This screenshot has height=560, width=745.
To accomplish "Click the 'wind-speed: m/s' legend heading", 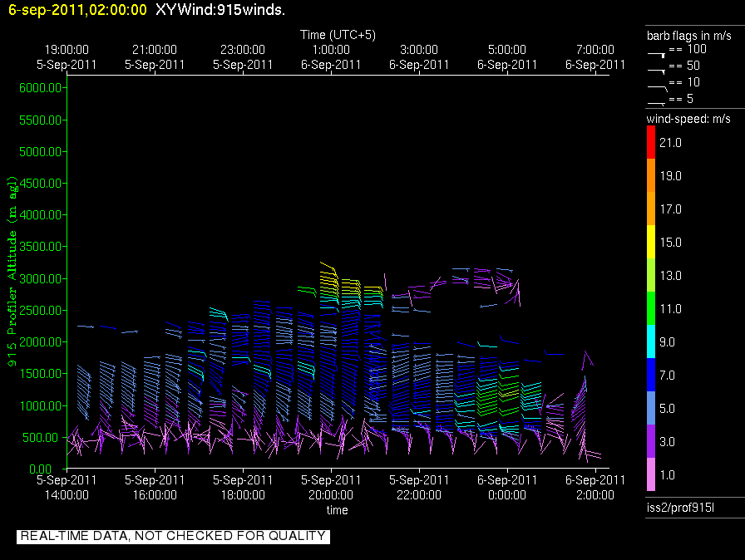I will 688,119.
